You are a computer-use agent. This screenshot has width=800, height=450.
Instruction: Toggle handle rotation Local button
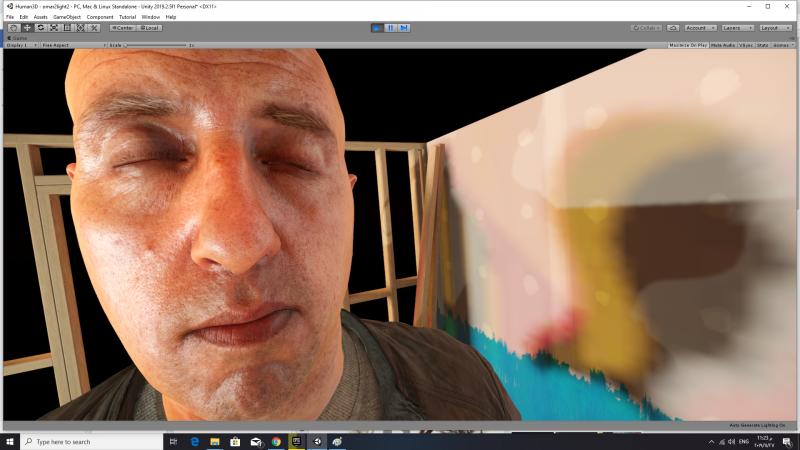click(149, 28)
